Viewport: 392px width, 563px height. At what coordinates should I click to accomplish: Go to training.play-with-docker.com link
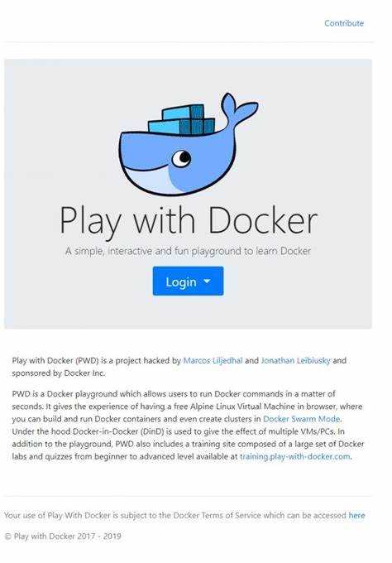tap(294, 457)
